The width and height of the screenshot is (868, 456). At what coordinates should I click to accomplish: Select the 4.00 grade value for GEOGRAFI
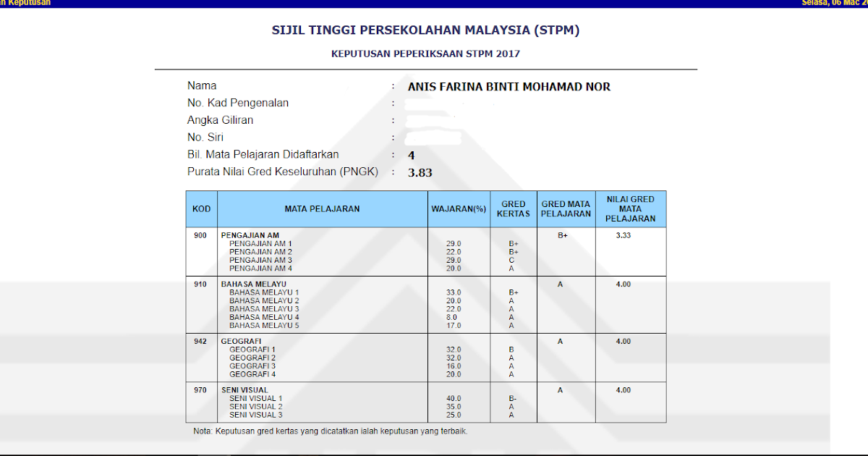tap(630, 341)
